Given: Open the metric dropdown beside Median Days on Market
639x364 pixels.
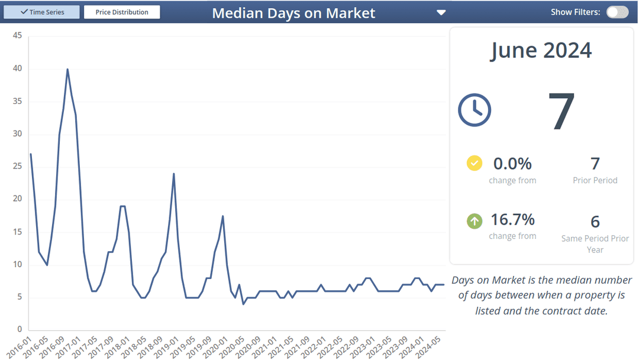Looking at the screenshot, I should [441, 12].
